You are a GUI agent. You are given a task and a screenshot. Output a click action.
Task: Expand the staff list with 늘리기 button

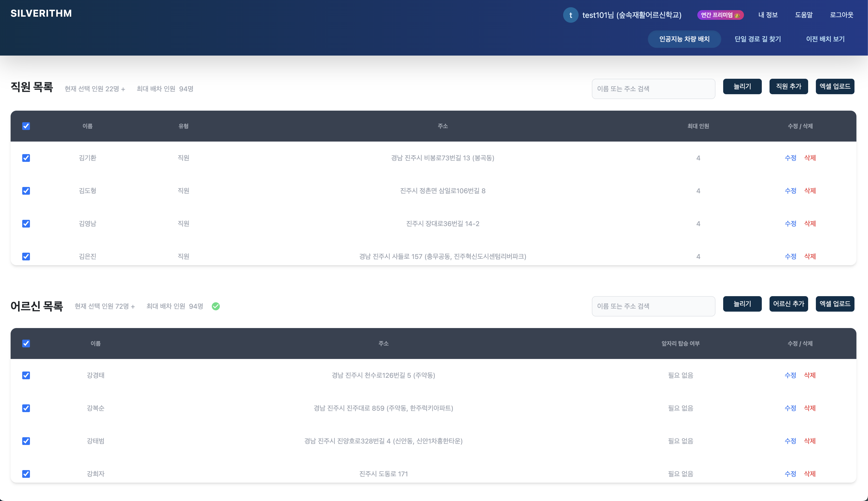coord(742,86)
